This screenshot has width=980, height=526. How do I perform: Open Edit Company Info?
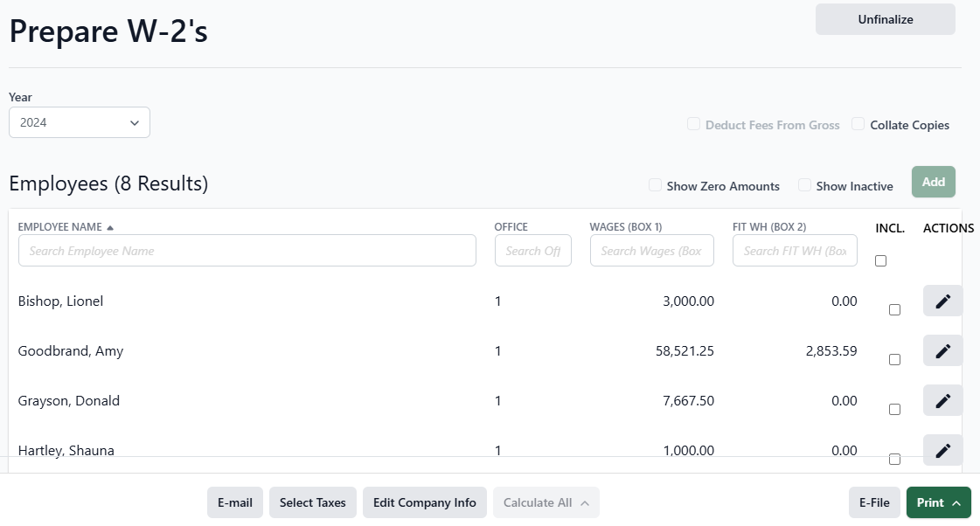[424, 502]
